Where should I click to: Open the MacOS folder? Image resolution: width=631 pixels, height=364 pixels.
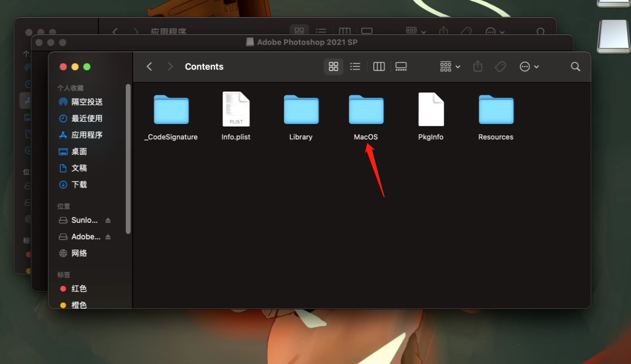(366, 110)
